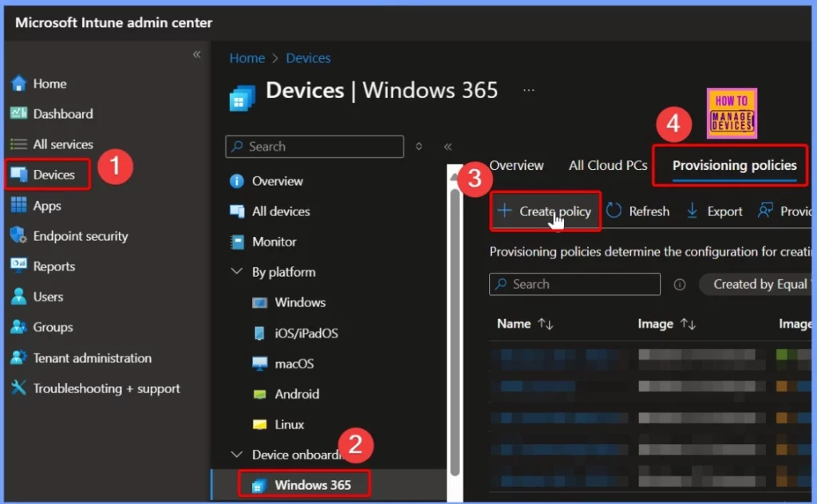Open Tenant administration menu label
The width and height of the screenshot is (817, 504).
click(x=93, y=358)
